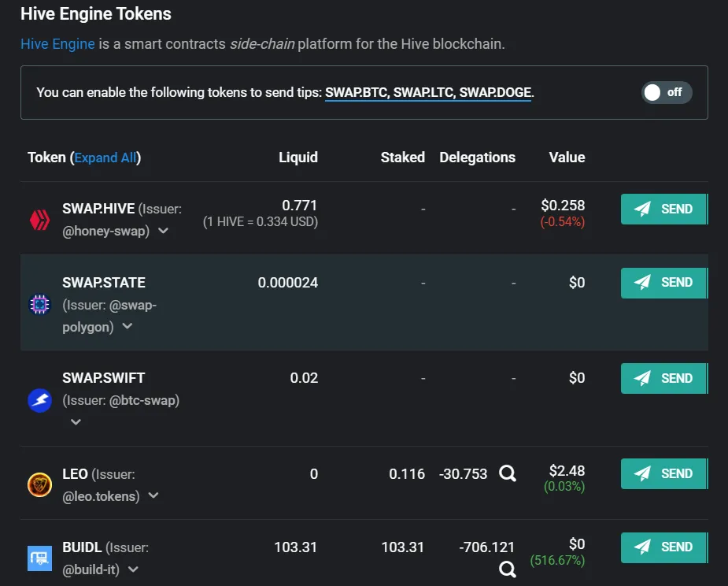Send SWAP.STATE tokens
Viewport: 728px width, 586px height.
click(664, 283)
